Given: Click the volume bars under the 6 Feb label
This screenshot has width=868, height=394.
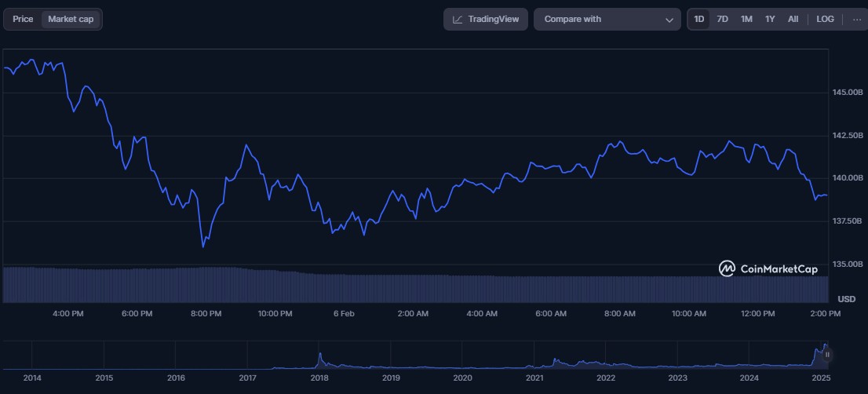Looking at the screenshot, I should click(x=344, y=288).
